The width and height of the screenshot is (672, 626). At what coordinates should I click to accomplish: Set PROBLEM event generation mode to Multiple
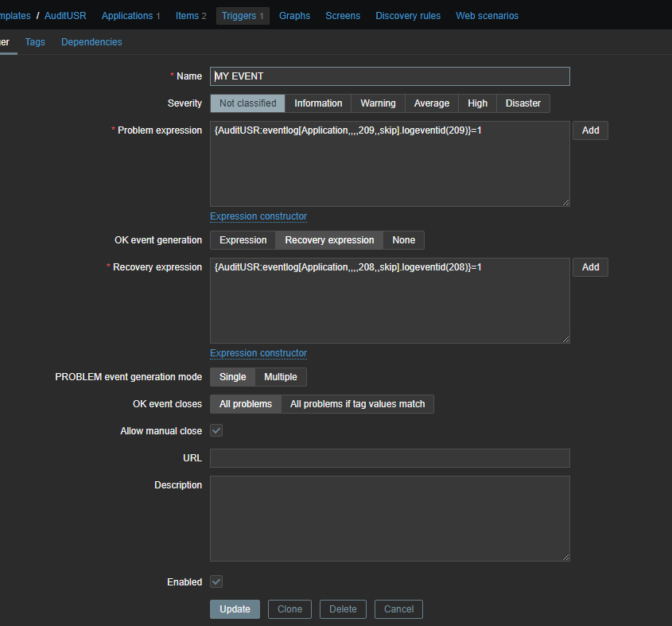click(x=280, y=377)
